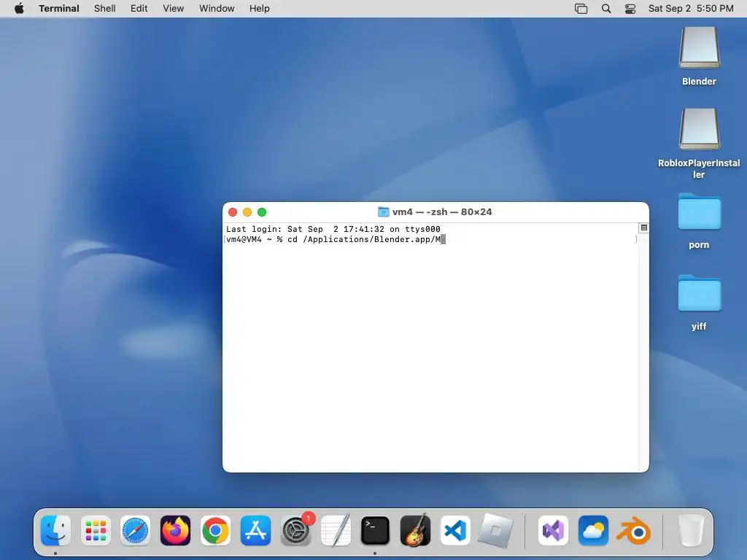Launch Safari from the dock
747x560 pixels.
click(x=135, y=531)
